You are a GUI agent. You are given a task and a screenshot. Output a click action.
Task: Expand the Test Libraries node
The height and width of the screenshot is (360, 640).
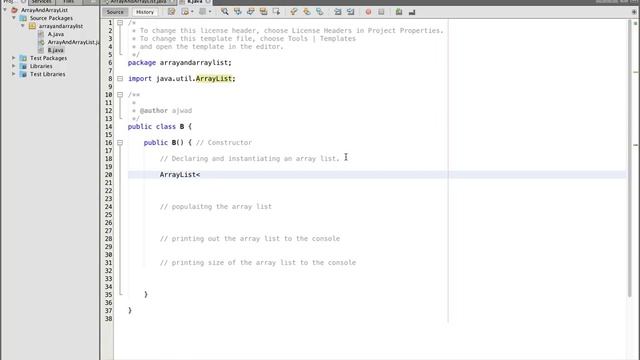click(14, 74)
